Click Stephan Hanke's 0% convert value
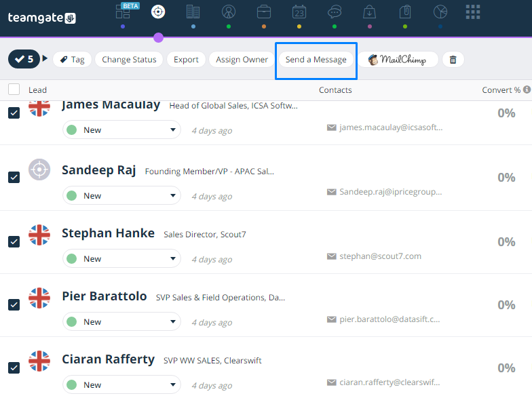The width and height of the screenshot is (532, 398). point(506,242)
